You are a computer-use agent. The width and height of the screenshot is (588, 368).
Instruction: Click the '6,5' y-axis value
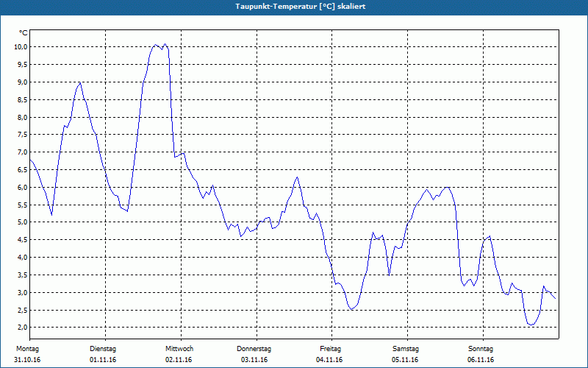tap(22, 170)
